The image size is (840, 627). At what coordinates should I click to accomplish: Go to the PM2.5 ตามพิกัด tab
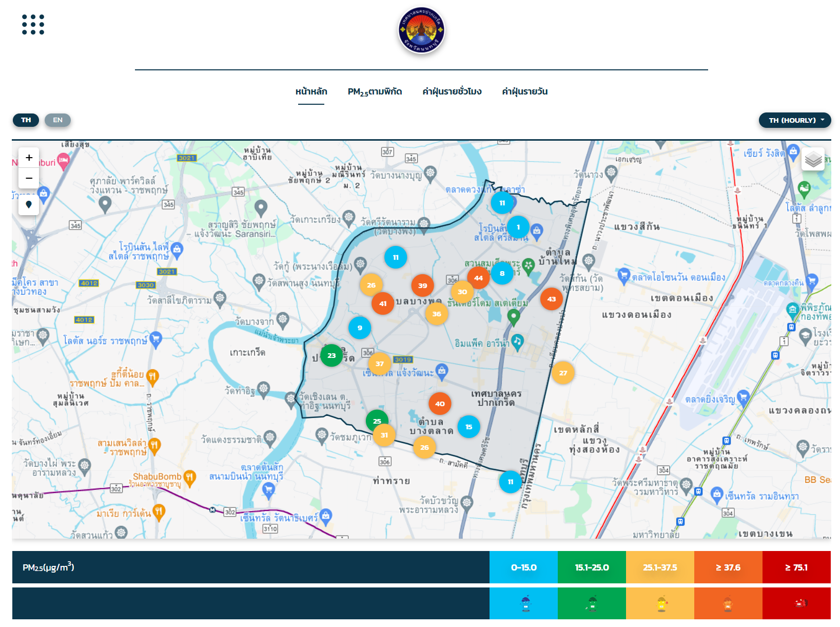375,91
